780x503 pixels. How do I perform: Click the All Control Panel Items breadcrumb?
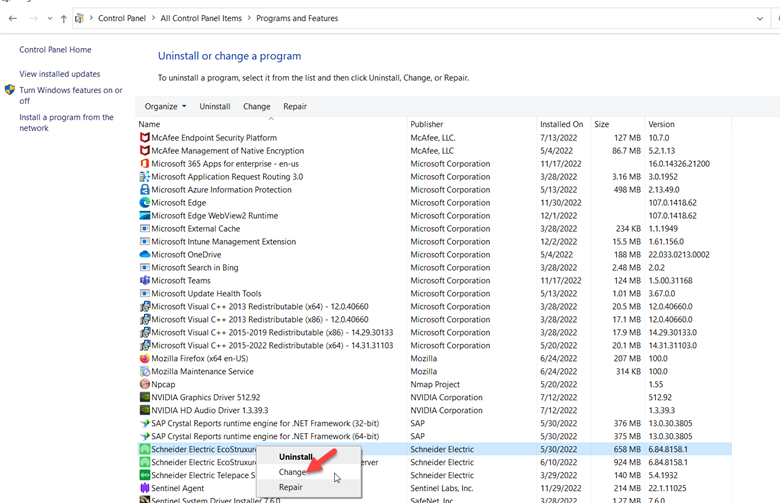[201, 18]
